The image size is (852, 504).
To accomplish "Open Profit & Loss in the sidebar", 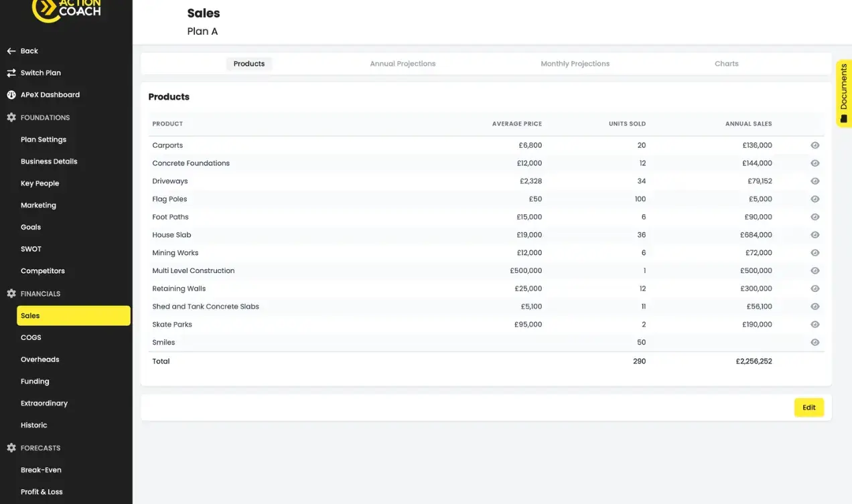I will click(x=42, y=492).
